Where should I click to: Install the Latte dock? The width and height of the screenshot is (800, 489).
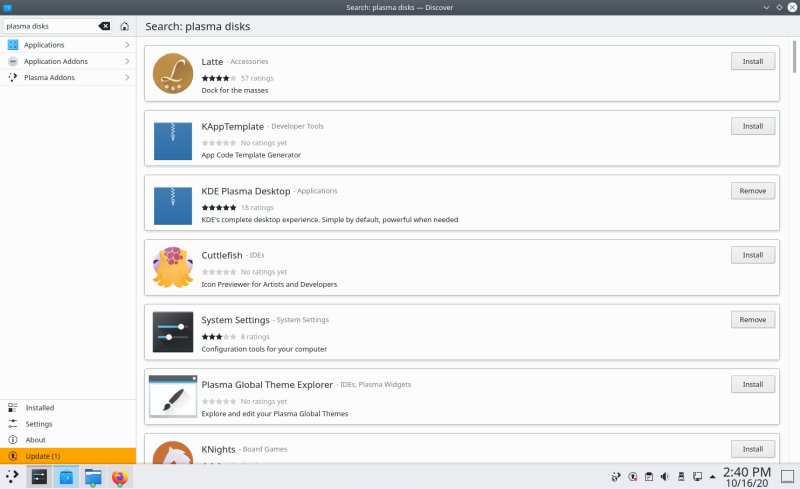pos(753,61)
